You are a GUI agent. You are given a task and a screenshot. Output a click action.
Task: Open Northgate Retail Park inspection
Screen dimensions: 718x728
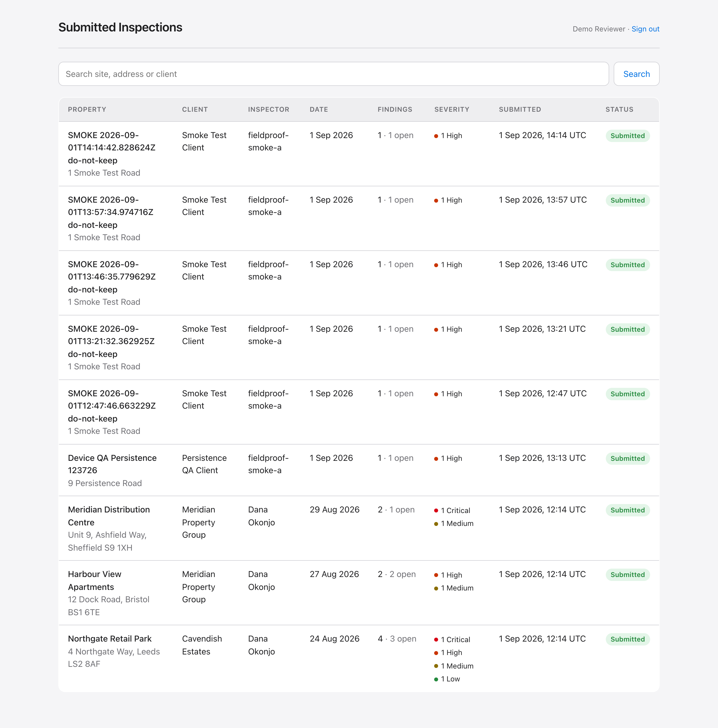[x=110, y=639]
